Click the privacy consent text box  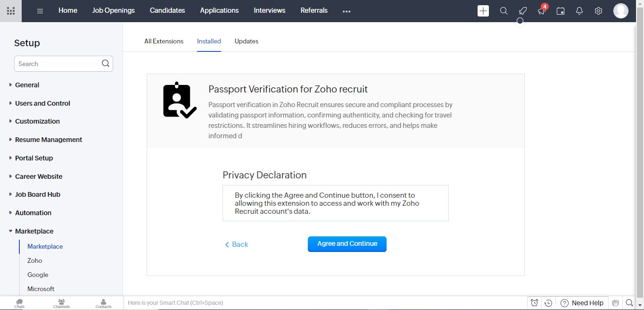pos(336,203)
